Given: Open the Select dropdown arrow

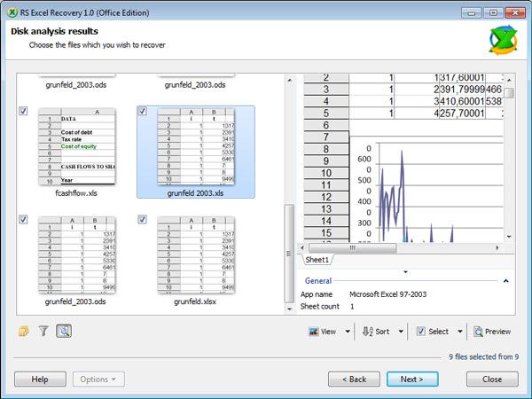Looking at the screenshot, I should coord(460,332).
